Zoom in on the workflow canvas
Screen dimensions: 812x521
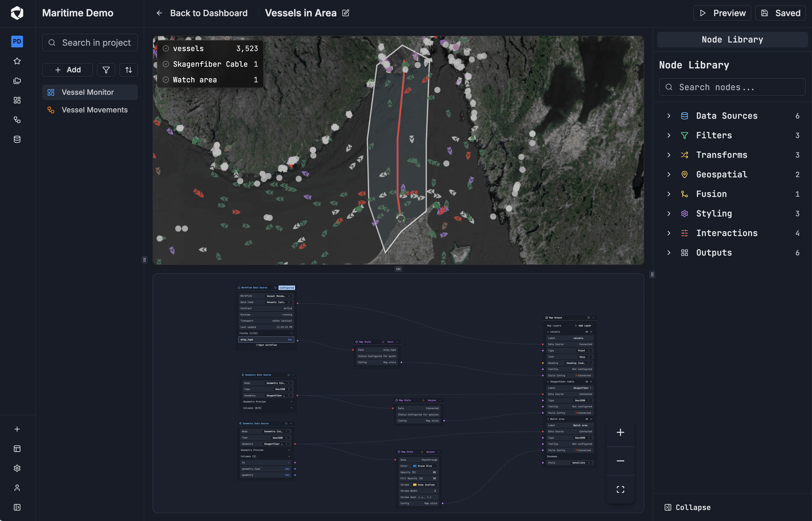click(620, 432)
